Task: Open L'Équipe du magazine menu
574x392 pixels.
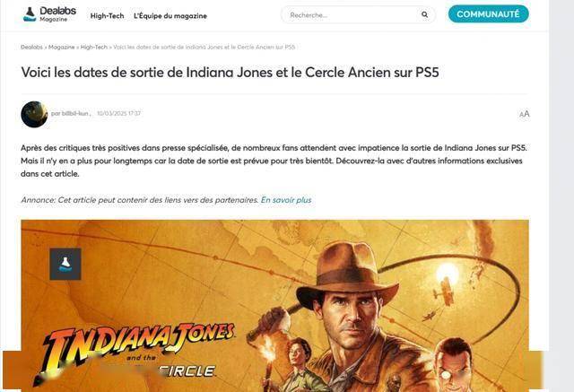Action: [170, 16]
